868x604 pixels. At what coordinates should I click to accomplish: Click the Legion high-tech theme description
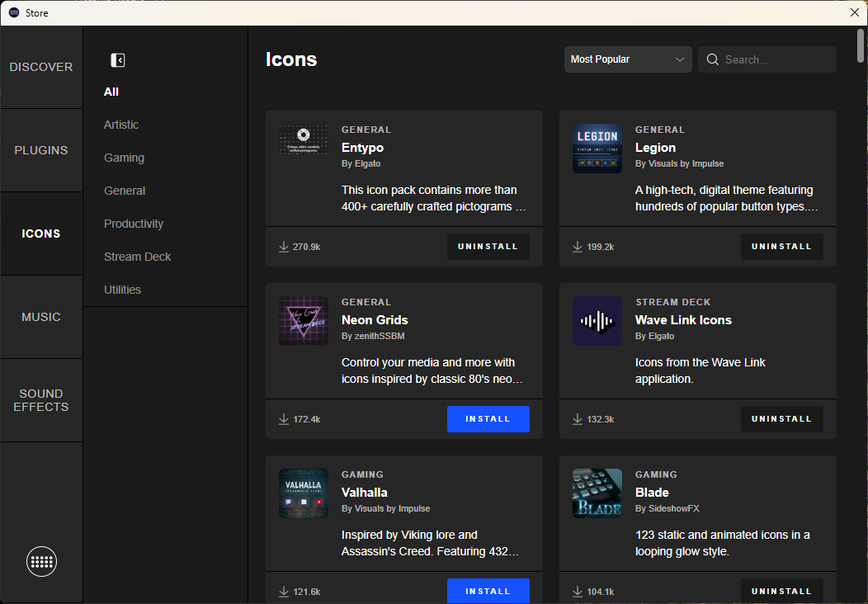pyautogui.click(x=726, y=198)
